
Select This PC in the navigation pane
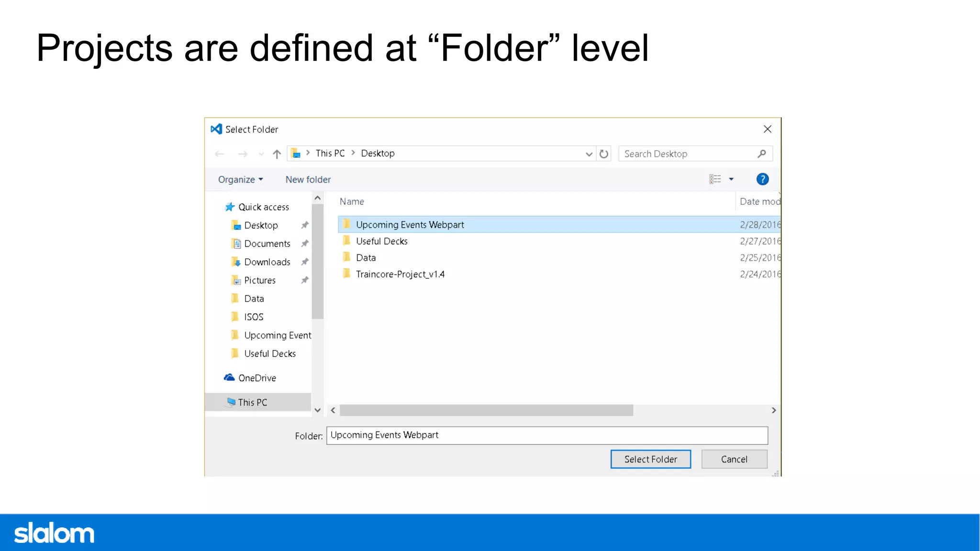tap(252, 402)
